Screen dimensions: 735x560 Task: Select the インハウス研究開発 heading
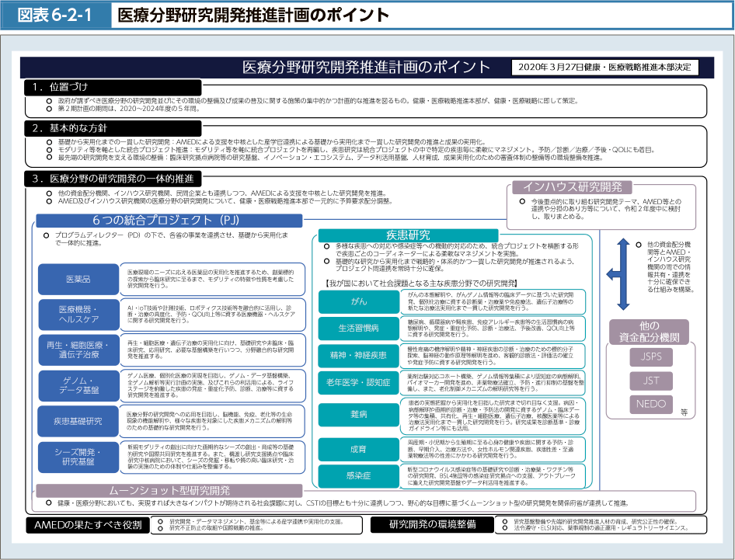point(572,186)
